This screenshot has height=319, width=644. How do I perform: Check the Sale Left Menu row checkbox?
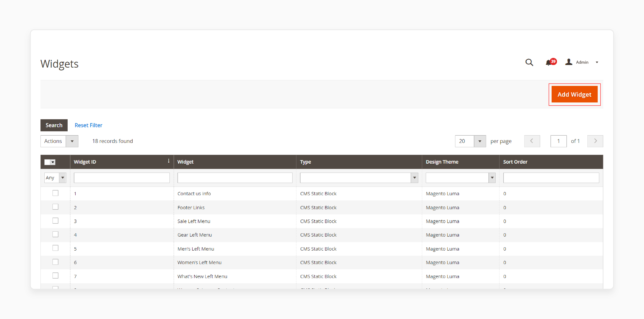pos(56,221)
